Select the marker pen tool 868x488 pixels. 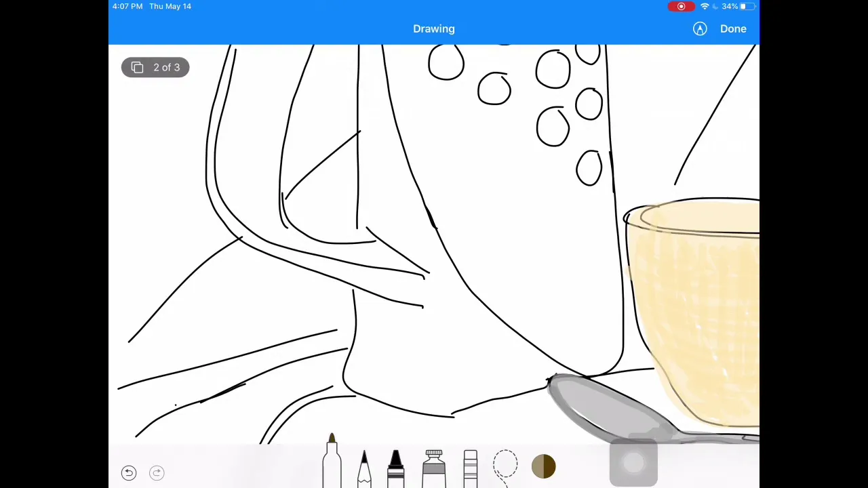point(332,460)
